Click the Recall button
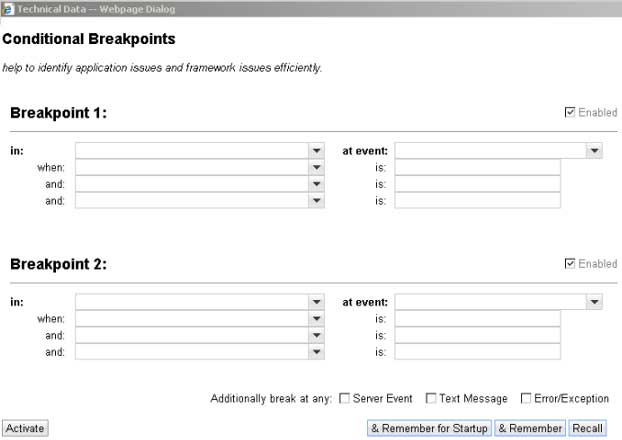The height and width of the screenshot is (440, 622). pos(587,428)
